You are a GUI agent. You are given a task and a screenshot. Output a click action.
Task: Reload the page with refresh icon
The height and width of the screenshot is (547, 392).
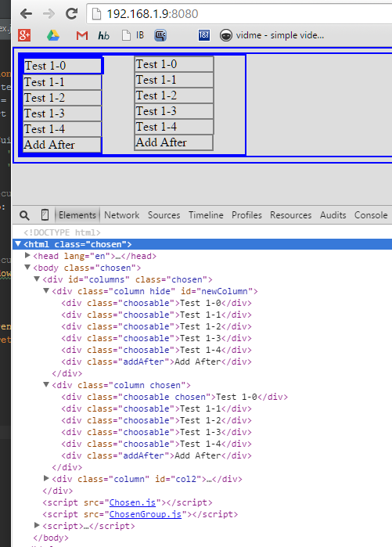coord(71,14)
